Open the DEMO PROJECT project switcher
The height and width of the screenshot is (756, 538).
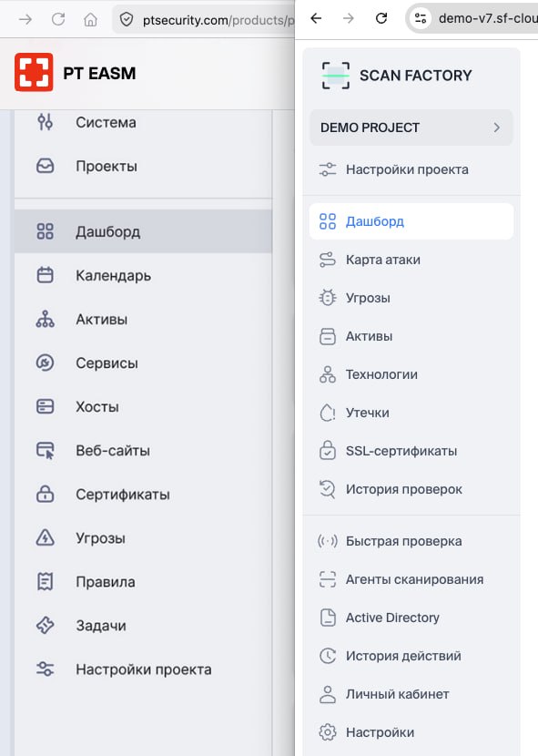[411, 128]
